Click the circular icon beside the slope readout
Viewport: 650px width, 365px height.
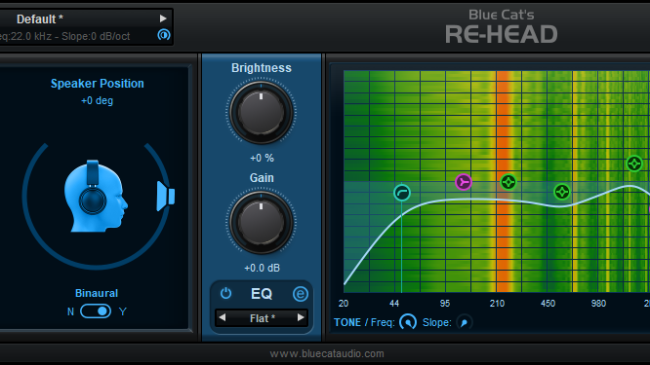click(164, 35)
